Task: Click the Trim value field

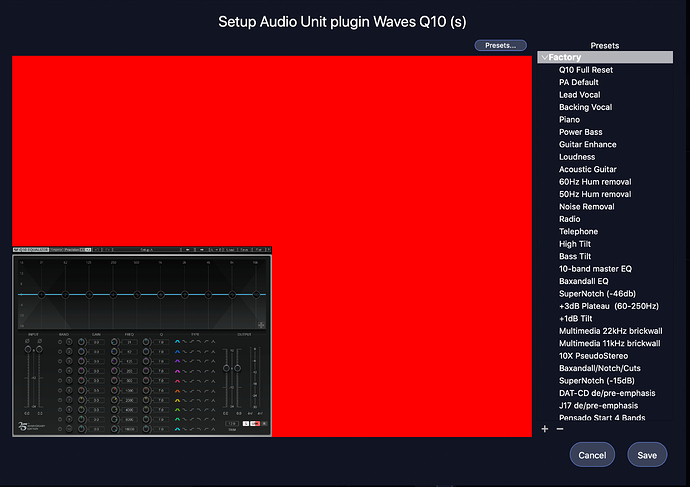Action: 232,424
